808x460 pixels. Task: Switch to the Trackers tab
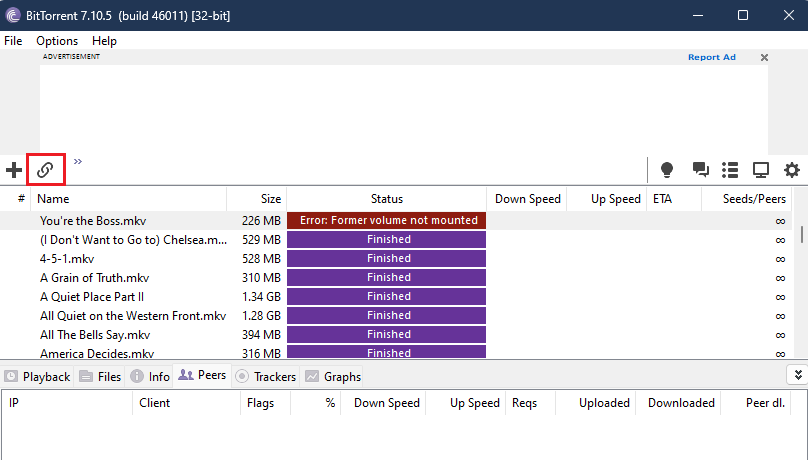265,377
